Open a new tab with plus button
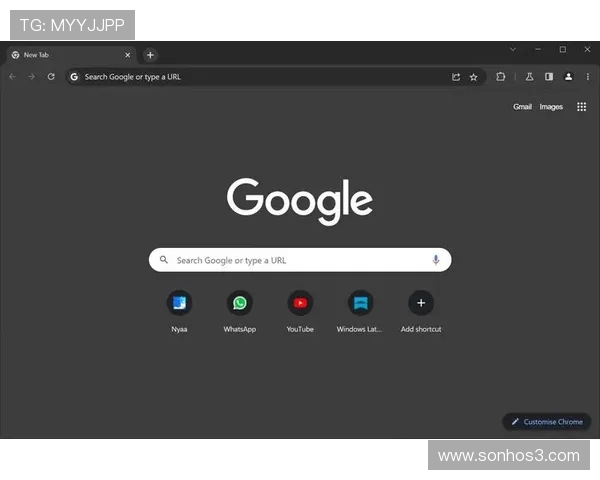Viewport: 600px width, 480px height. tap(150, 55)
